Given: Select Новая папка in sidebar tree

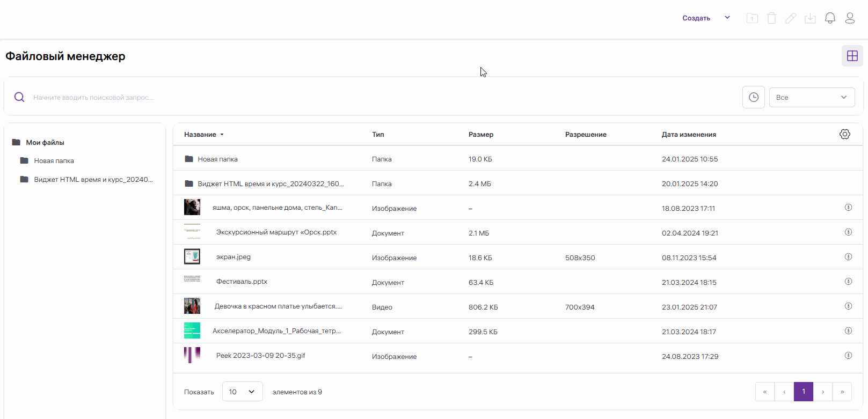Looking at the screenshot, I should point(54,161).
